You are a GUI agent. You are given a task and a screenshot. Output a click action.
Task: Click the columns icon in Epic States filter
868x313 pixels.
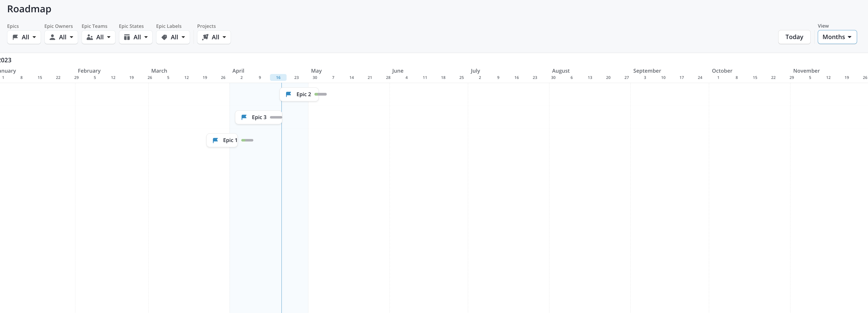pos(127,37)
